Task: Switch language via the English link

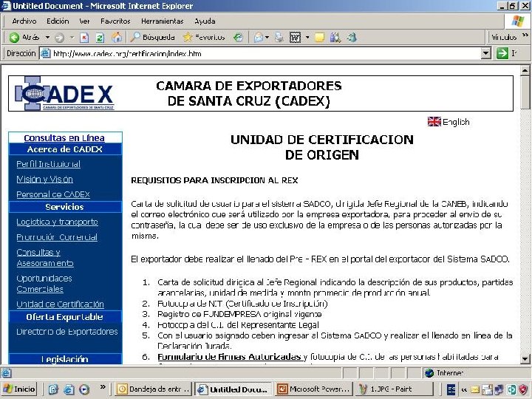Action: pos(456,122)
